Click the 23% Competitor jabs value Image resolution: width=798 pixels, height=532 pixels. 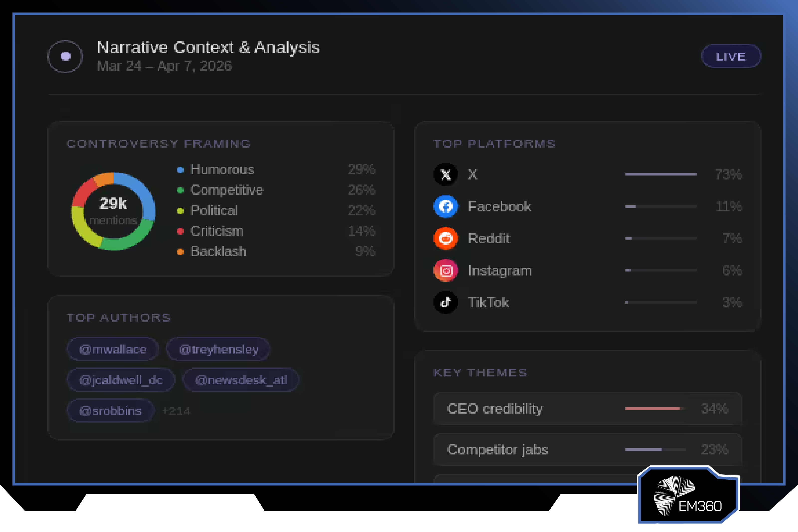tap(714, 449)
